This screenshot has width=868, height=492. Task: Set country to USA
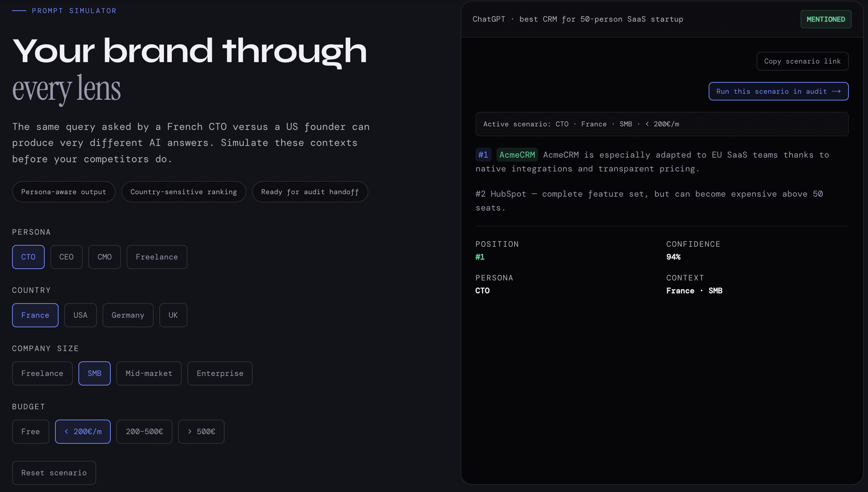click(x=80, y=315)
